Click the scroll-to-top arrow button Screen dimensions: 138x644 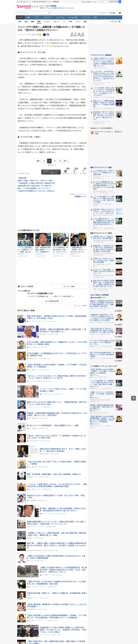tap(133, 398)
